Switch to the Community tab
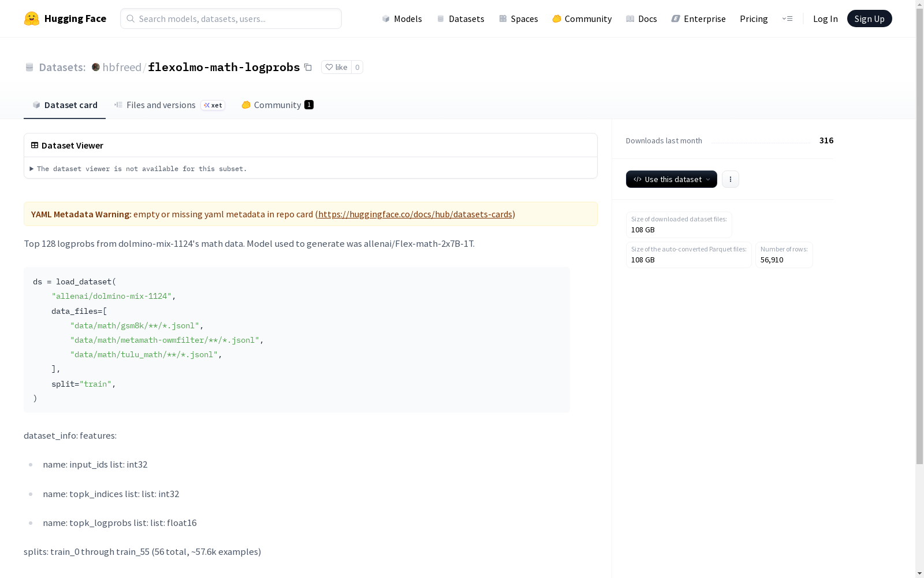 277,105
